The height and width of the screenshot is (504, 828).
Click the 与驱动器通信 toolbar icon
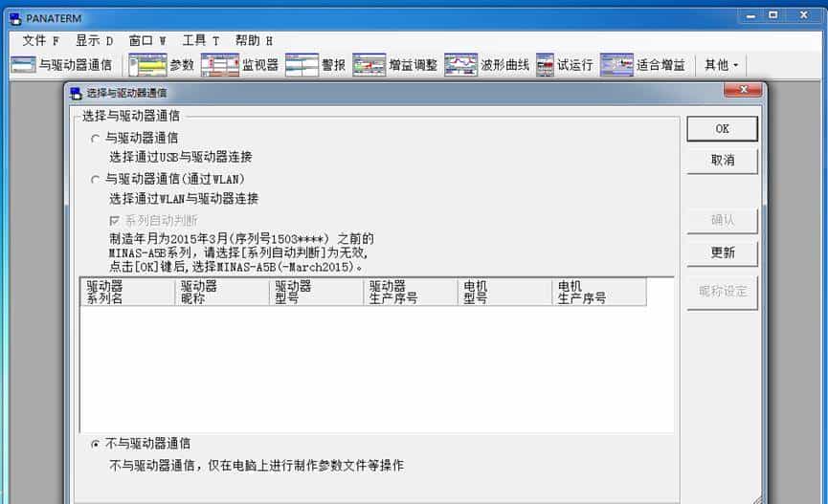coord(23,65)
